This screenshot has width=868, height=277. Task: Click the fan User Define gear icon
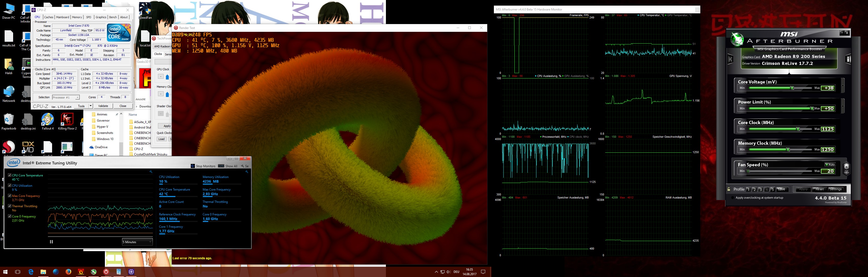[846, 168]
